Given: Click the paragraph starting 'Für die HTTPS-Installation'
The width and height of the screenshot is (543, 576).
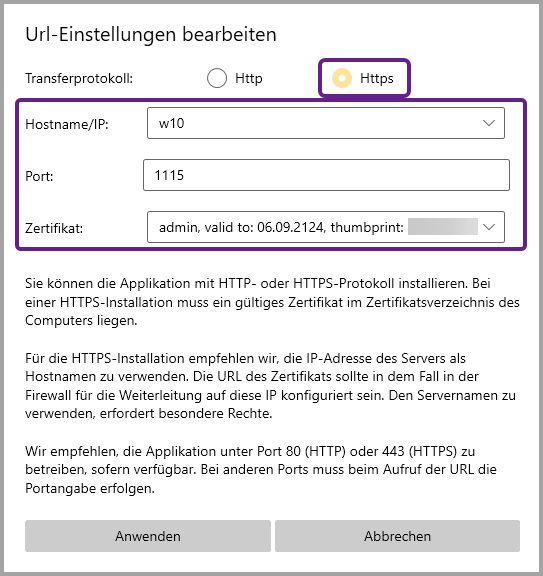Looking at the screenshot, I should 270,386.
